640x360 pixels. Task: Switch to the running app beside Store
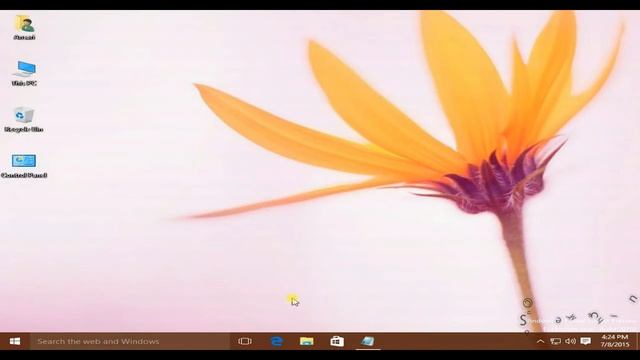(x=367, y=341)
